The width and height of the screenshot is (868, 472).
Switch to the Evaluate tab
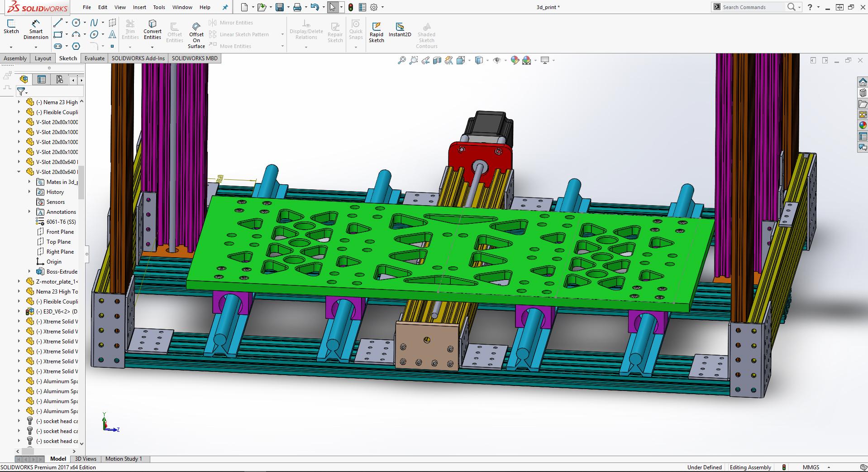coord(95,58)
